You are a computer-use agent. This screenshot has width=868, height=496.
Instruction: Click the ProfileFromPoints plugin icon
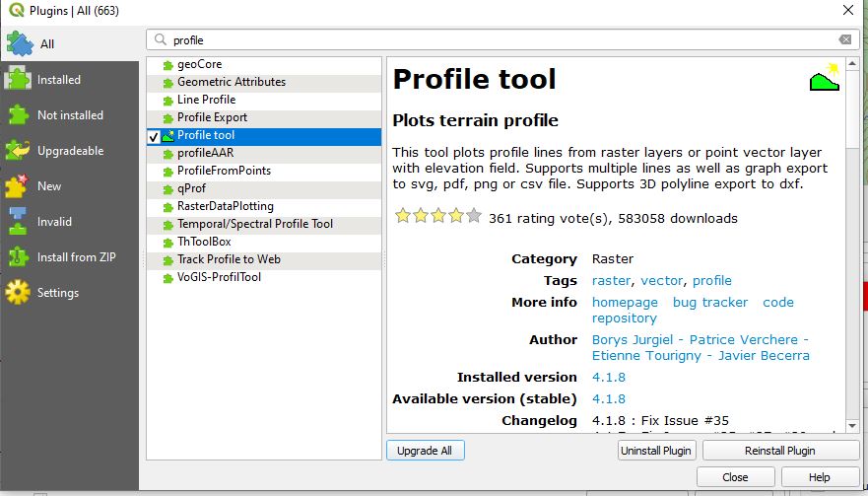point(168,172)
